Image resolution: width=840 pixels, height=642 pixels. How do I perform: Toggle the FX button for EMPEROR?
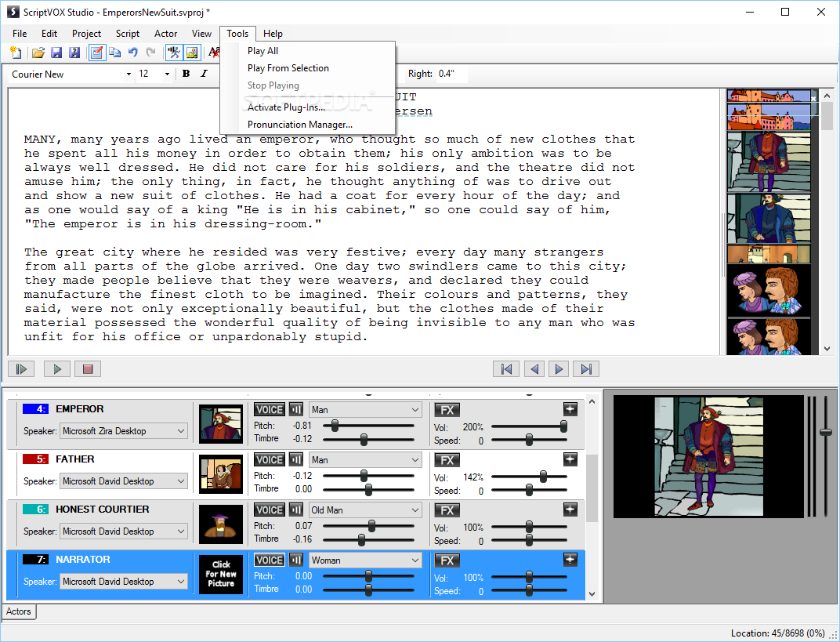447,410
